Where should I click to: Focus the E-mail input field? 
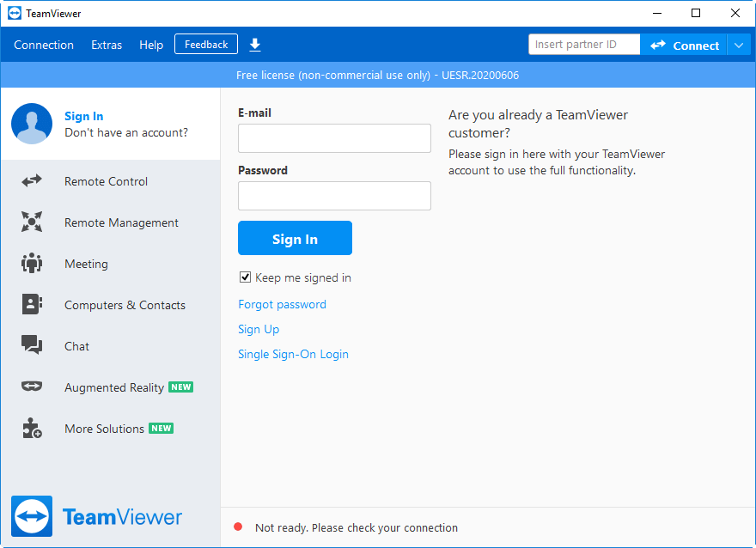click(x=334, y=138)
